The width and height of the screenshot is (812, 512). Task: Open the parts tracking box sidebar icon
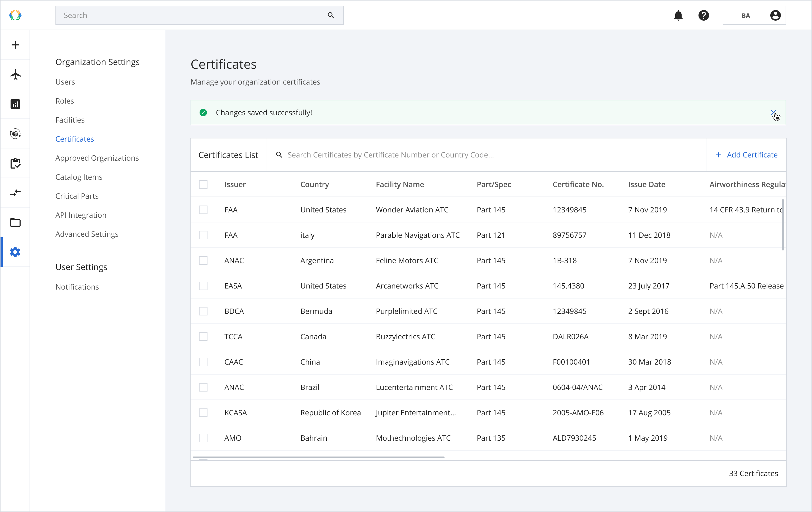[15, 134]
